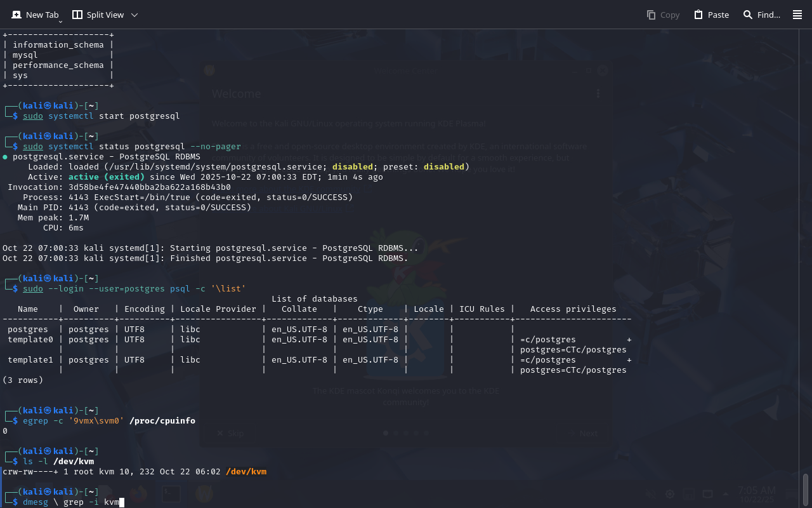Click the 'List of databases' heading
812x508 pixels.
(314, 299)
